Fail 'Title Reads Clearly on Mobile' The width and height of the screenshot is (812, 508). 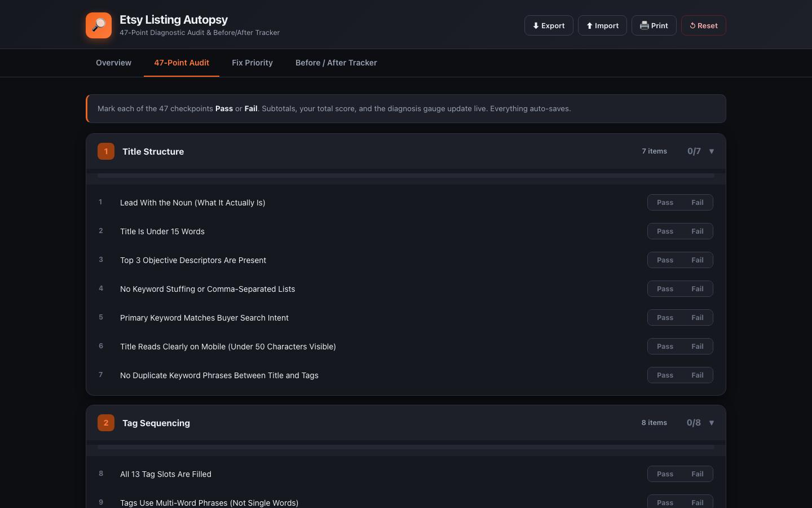(x=698, y=347)
